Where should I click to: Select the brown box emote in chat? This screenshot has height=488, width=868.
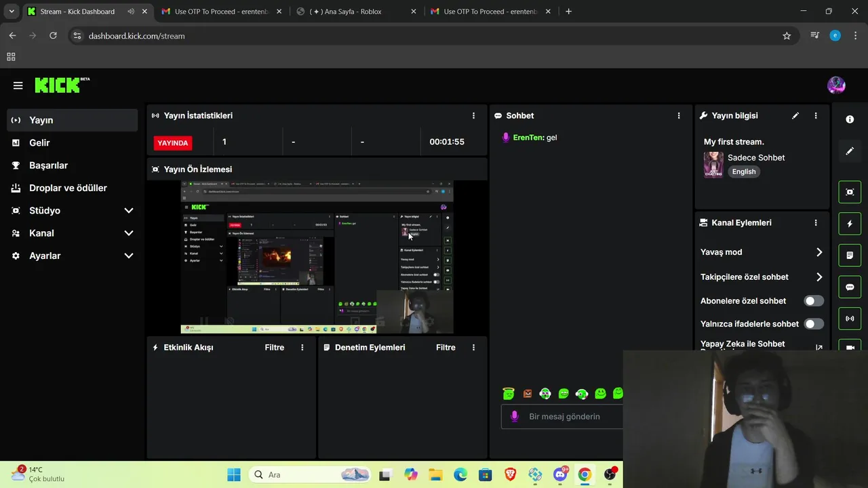(527, 393)
